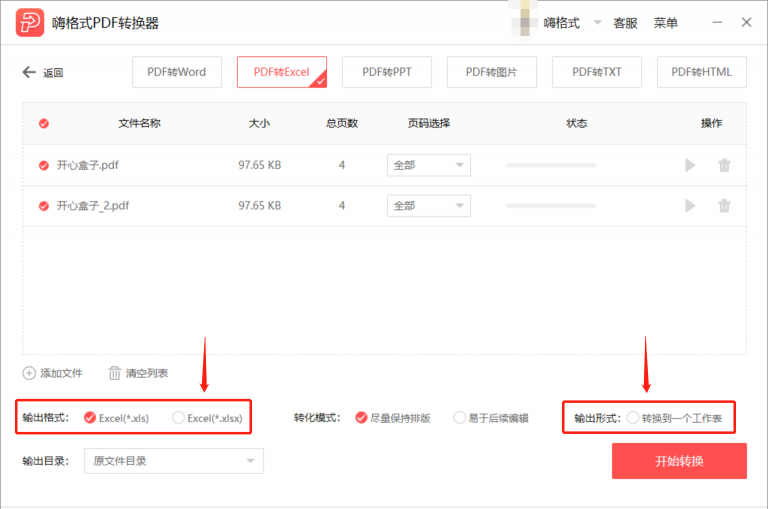The width and height of the screenshot is (768, 509).
Task: Switch to PDF转Word tab
Action: pyautogui.click(x=177, y=72)
